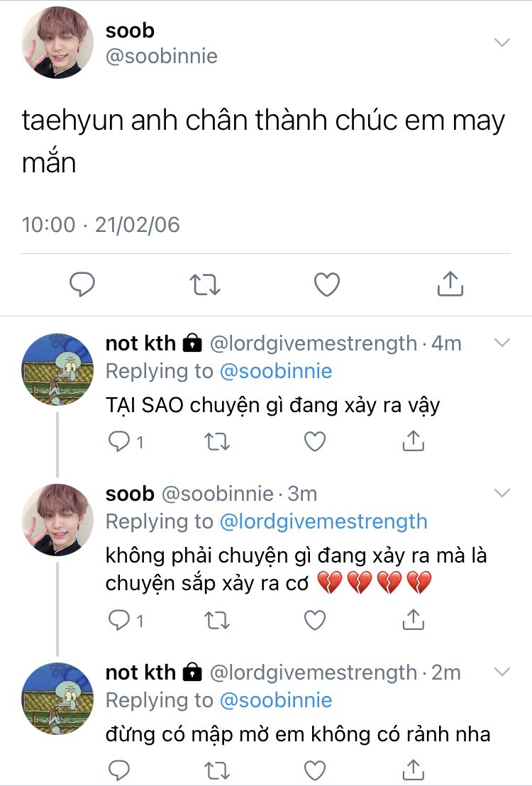Expand options chevron on main tweet
This screenshot has width=532, height=786.
(x=502, y=43)
